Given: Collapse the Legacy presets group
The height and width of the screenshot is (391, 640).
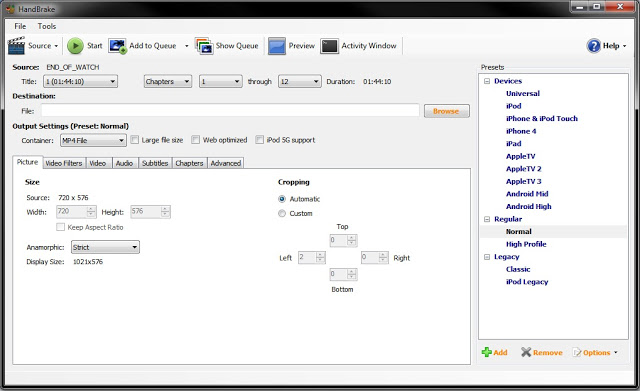Looking at the screenshot, I should click(487, 257).
